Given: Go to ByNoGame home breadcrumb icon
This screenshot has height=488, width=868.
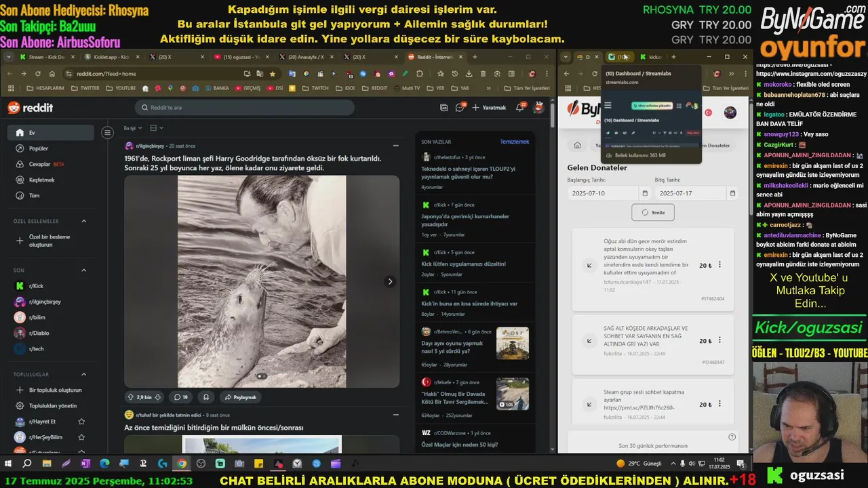Looking at the screenshot, I should tap(577, 145).
